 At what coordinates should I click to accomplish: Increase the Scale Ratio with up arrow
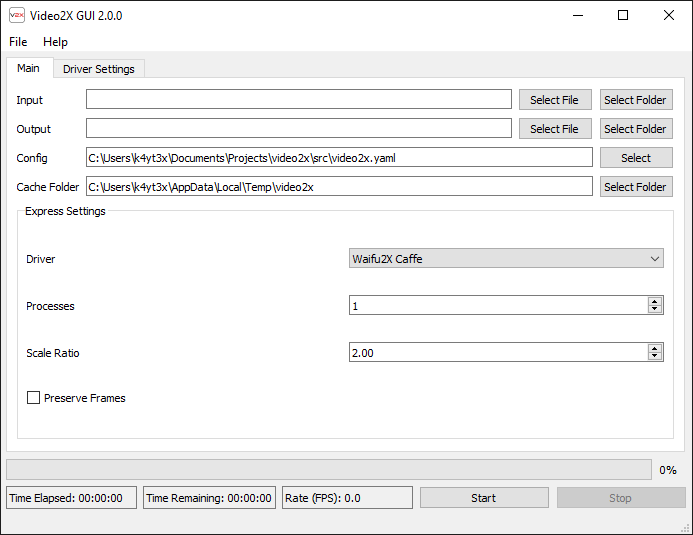pos(655,349)
